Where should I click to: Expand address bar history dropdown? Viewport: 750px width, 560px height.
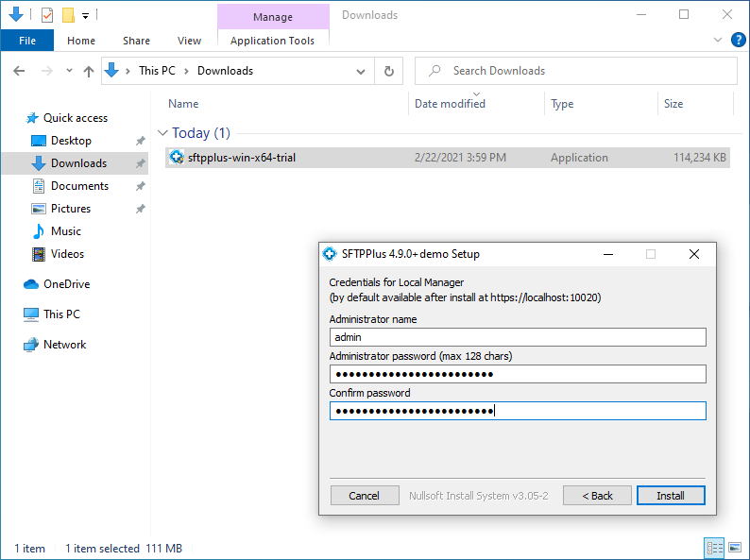(x=361, y=71)
